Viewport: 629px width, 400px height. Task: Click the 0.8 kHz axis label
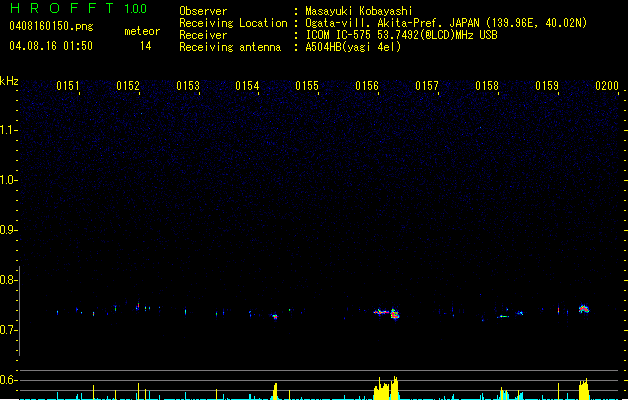click(8, 280)
